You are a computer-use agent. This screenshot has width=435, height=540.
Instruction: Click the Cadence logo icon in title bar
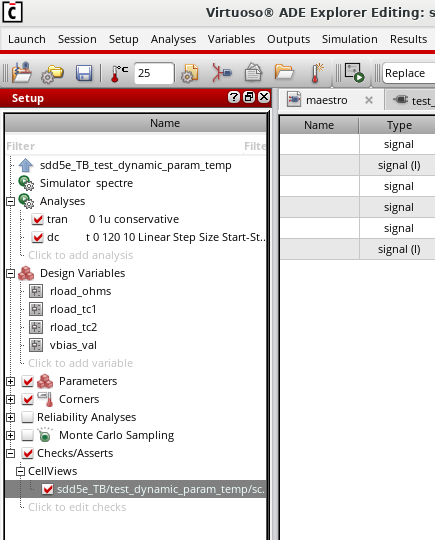12,12
